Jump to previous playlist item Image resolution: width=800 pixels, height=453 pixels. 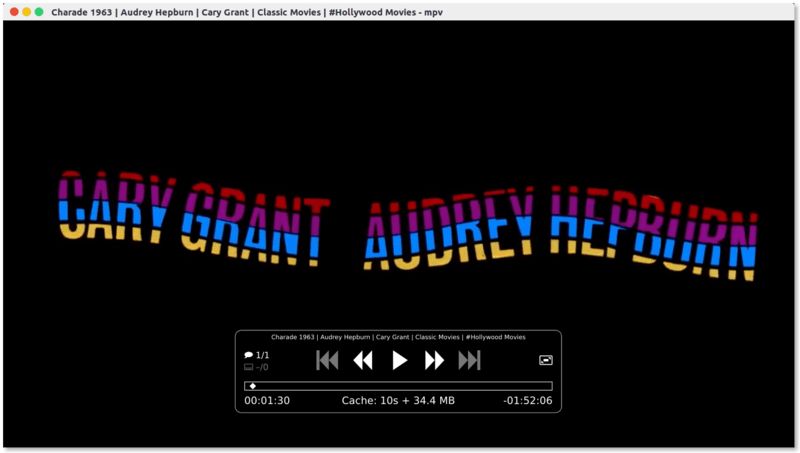(x=327, y=361)
